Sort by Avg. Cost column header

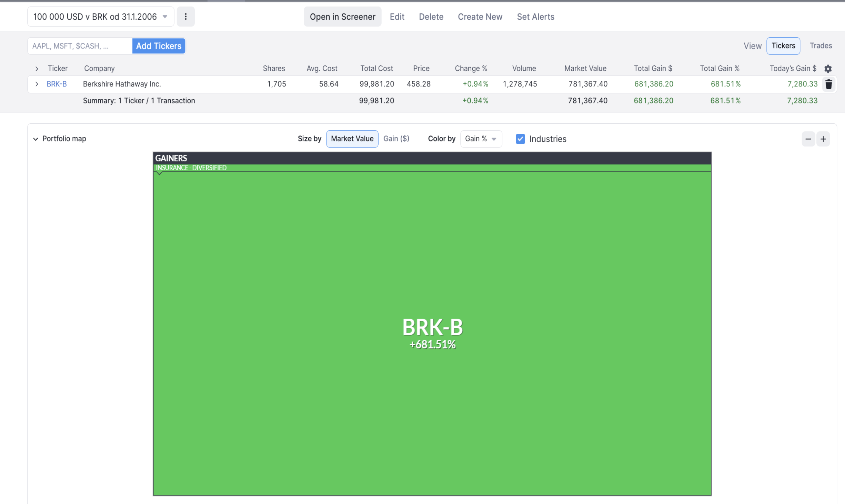coord(322,68)
